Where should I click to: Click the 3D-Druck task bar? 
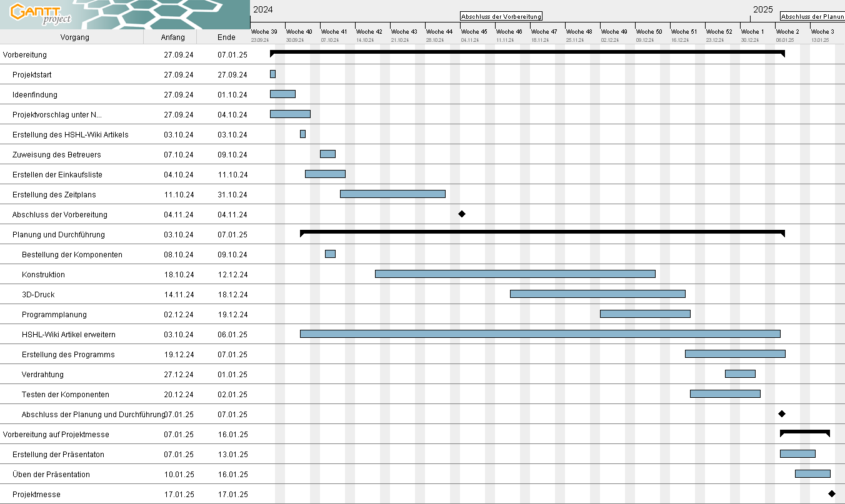(x=597, y=294)
